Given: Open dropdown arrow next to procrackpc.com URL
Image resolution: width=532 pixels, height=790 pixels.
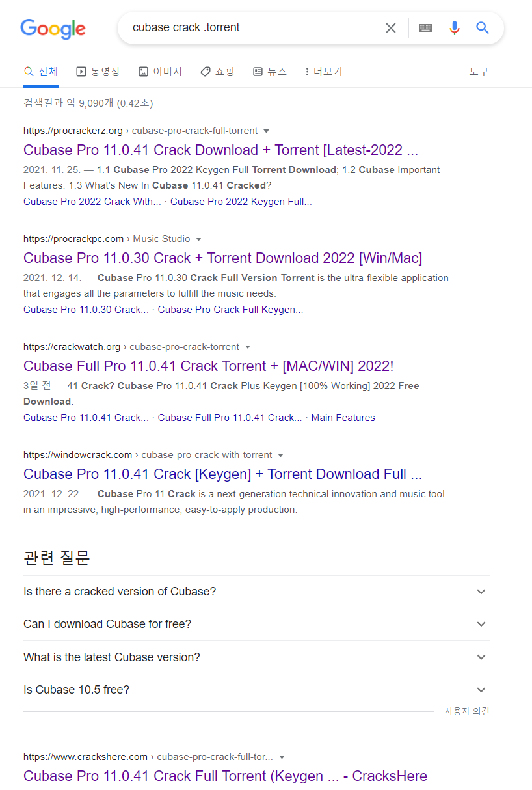Looking at the screenshot, I should click(x=199, y=239).
